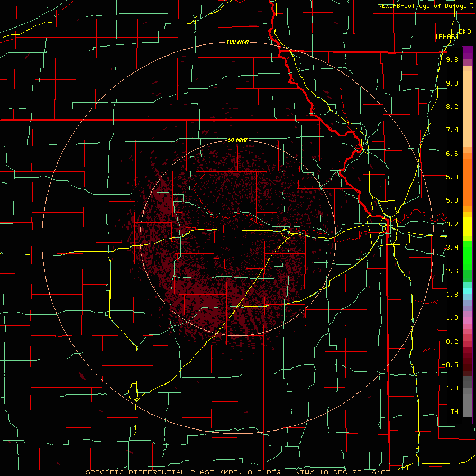Click the 6.6 value on the color scale

pyautogui.click(x=452, y=153)
